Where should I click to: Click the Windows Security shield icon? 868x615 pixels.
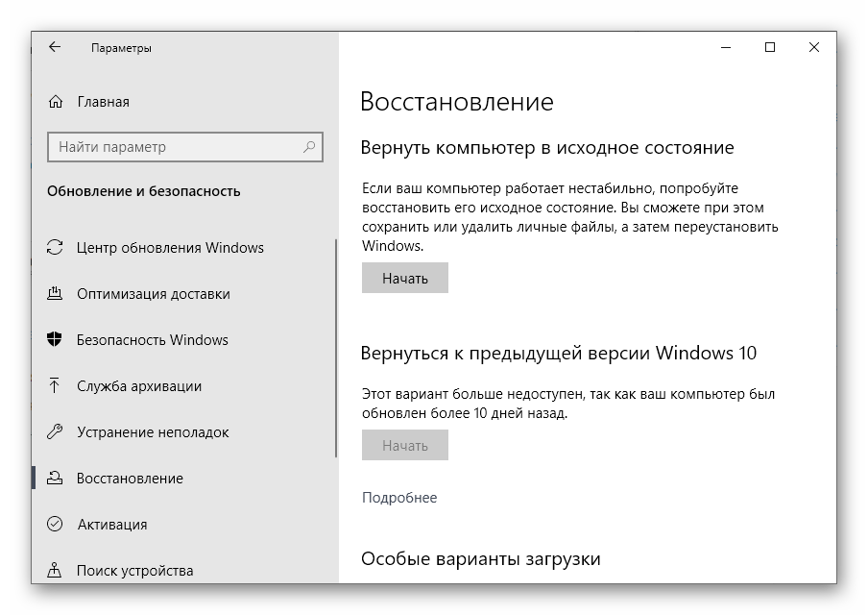[56, 340]
